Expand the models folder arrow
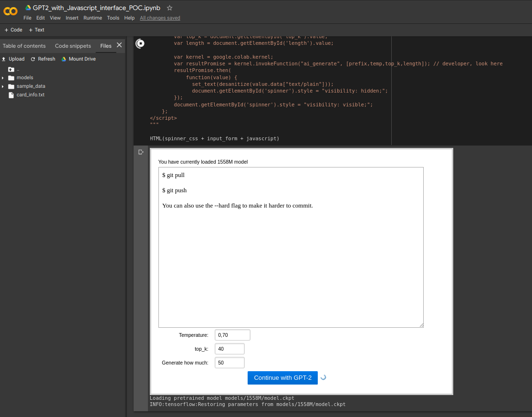The height and width of the screenshot is (417, 532). 3,78
